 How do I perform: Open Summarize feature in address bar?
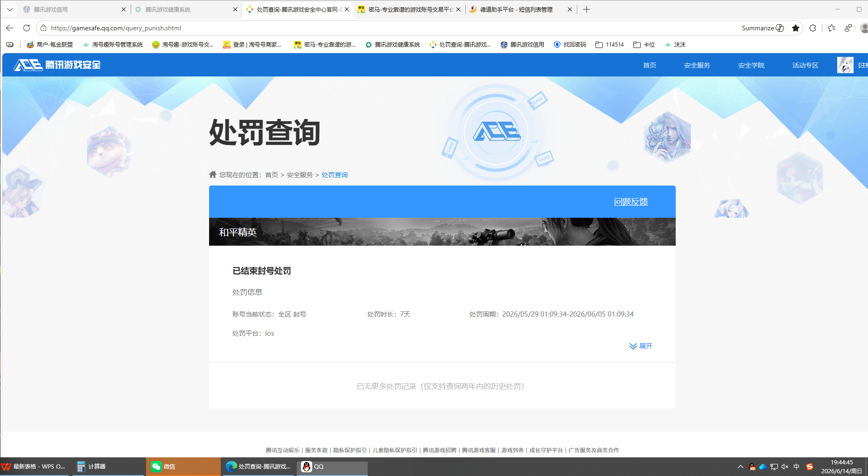click(763, 28)
